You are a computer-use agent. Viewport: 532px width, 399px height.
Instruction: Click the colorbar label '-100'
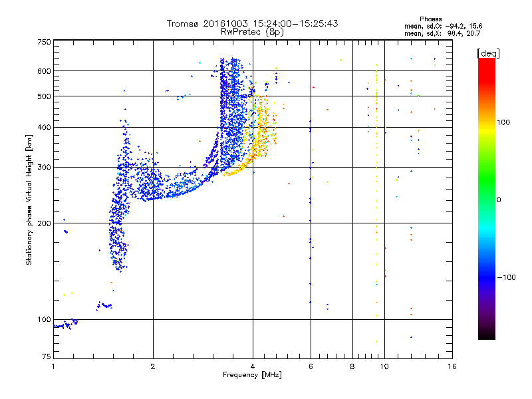click(507, 277)
